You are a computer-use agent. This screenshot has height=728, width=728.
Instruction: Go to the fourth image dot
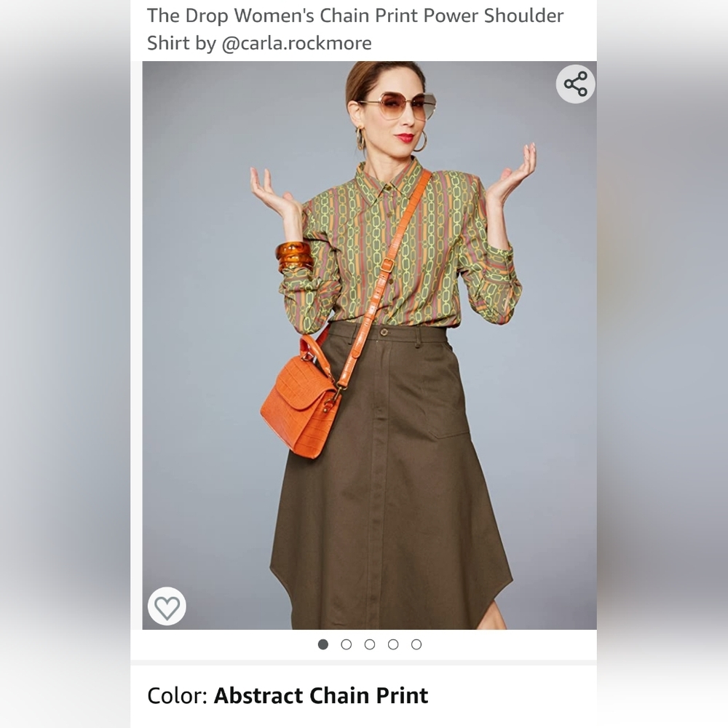(393, 644)
